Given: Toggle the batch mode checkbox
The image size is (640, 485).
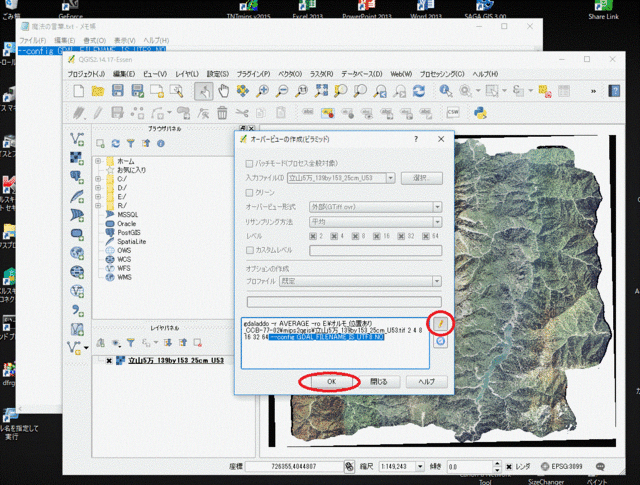Looking at the screenshot, I should point(249,163).
